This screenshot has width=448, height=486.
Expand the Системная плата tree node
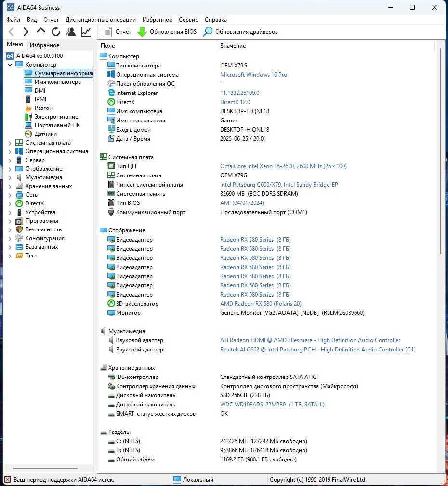pyautogui.click(x=10, y=143)
